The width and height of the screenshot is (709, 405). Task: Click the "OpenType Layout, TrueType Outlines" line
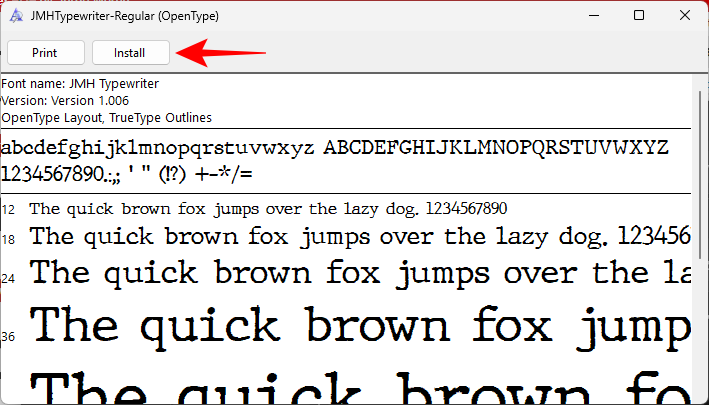106,117
